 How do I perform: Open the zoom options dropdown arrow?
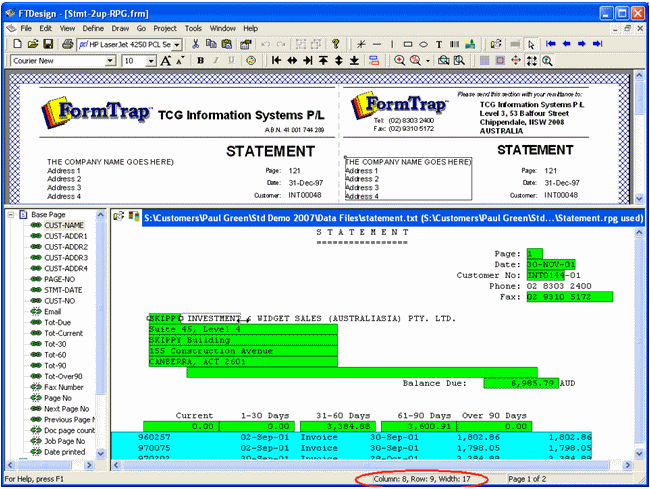(x=428, y=61)
